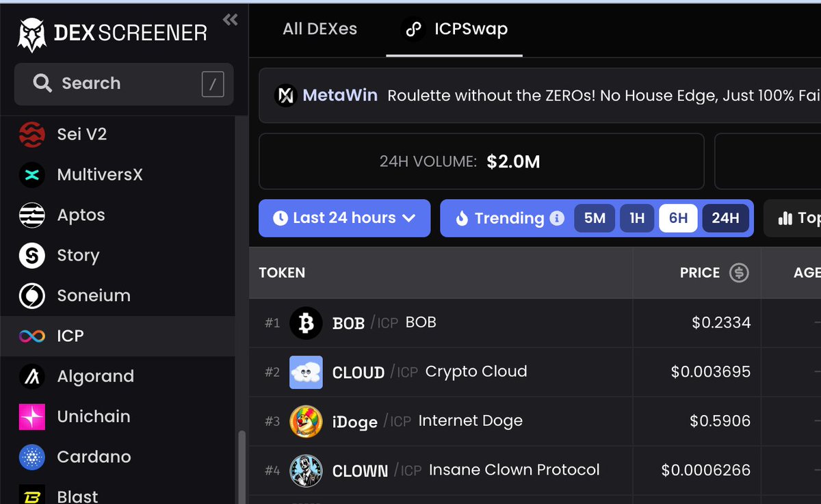Open the CLOUD /ICP Crypto Cloud row
Screen dimensions: 821x504
pos(535,372)
